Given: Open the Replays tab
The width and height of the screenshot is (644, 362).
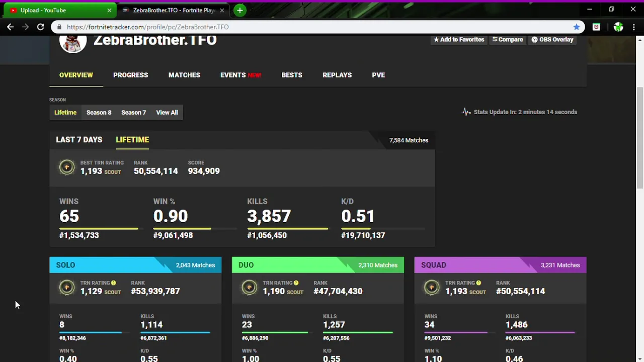Looking at the screenshot, I should coord(337,75).
